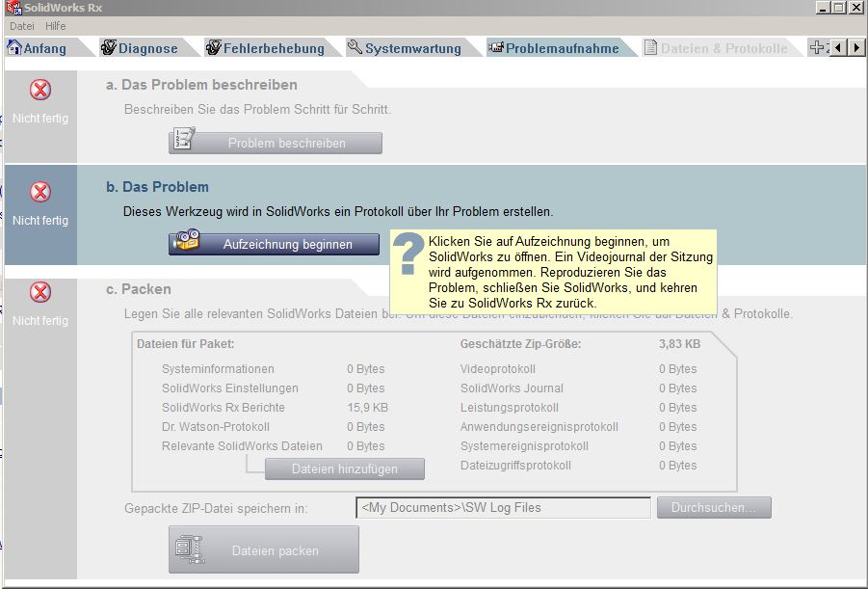Click the stethoscope icon on Diagnose tab
The height and width of the screenshot is (589, 868).
click(x=109, y=47)
